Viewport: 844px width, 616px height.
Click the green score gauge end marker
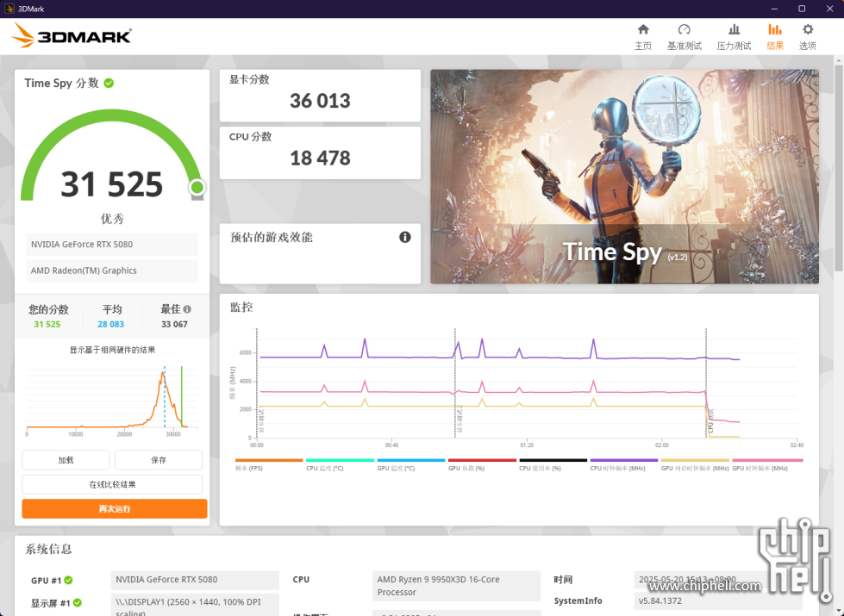point(197,187)
